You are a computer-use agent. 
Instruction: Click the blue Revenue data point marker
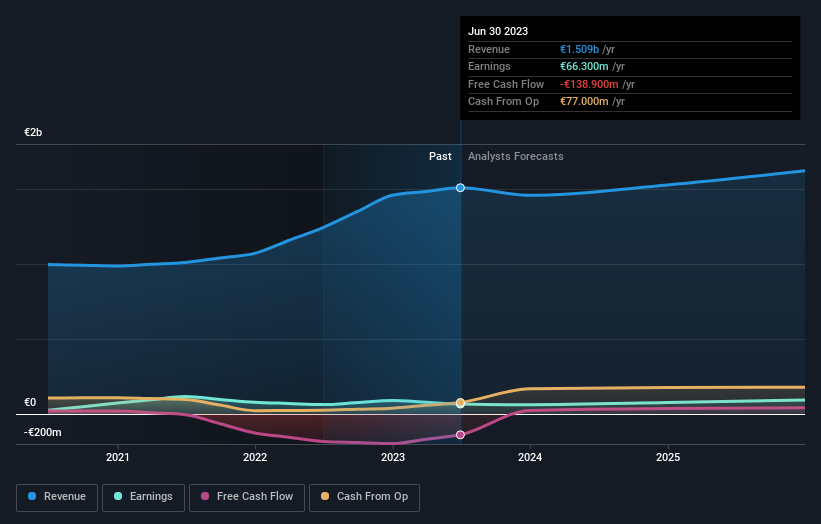460,187
